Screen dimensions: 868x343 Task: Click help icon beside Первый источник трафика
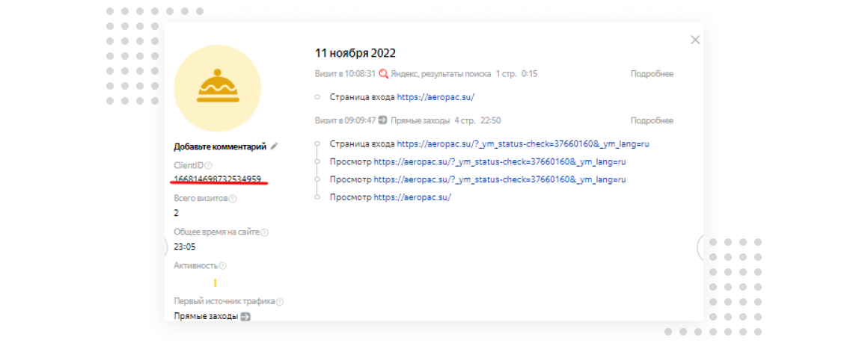(280, 302)
